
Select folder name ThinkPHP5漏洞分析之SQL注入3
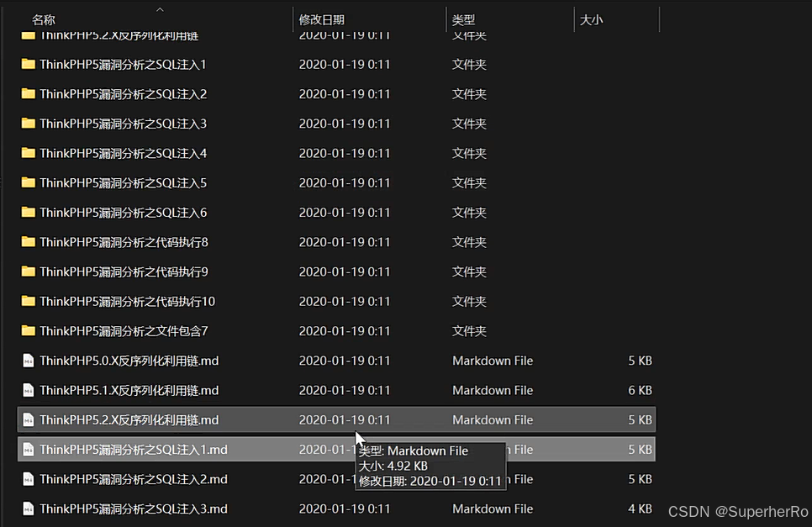(124, 124)
